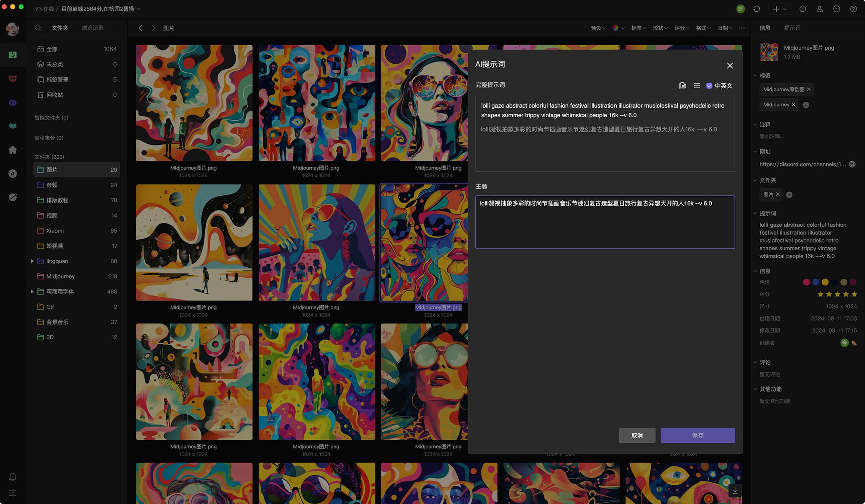Navigate back with the left arrow
The height and width of the screenshot is (504, 865).
coord(141,28)
